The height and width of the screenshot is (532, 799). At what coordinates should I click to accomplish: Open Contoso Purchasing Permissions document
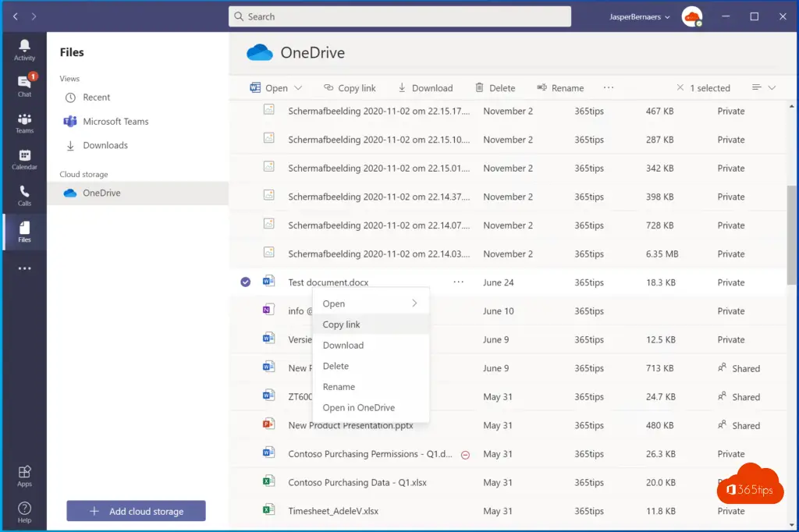370,454
